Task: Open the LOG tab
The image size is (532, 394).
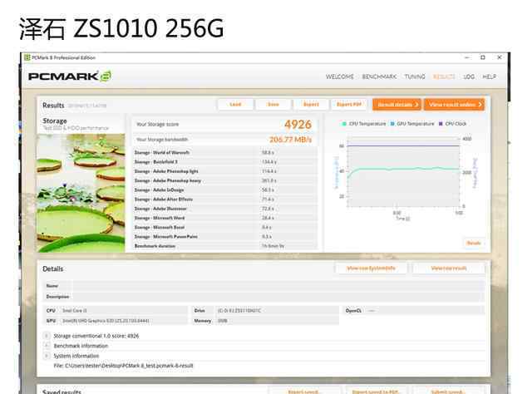Action: pos(469,76)
